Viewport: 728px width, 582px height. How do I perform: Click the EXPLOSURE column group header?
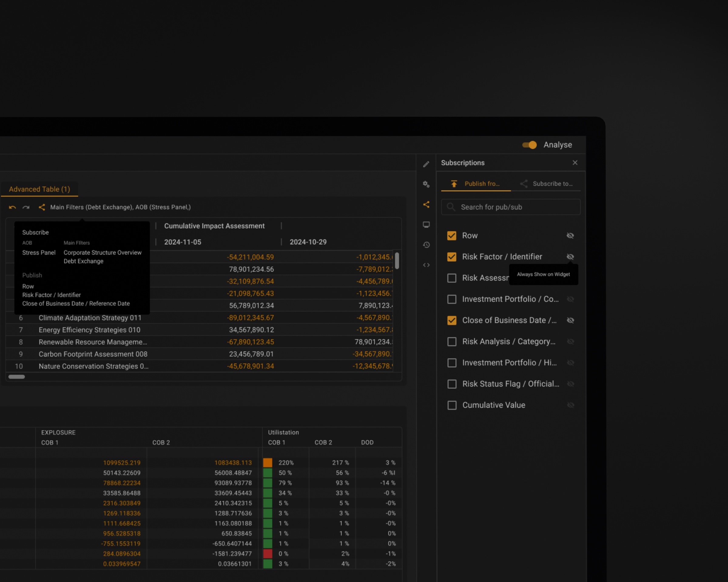tap(59, 433)
